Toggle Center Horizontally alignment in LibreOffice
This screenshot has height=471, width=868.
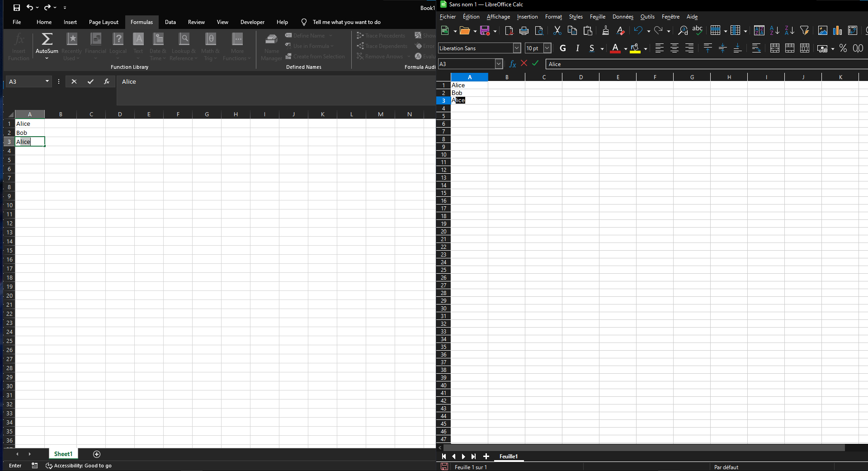coord(675,48)
